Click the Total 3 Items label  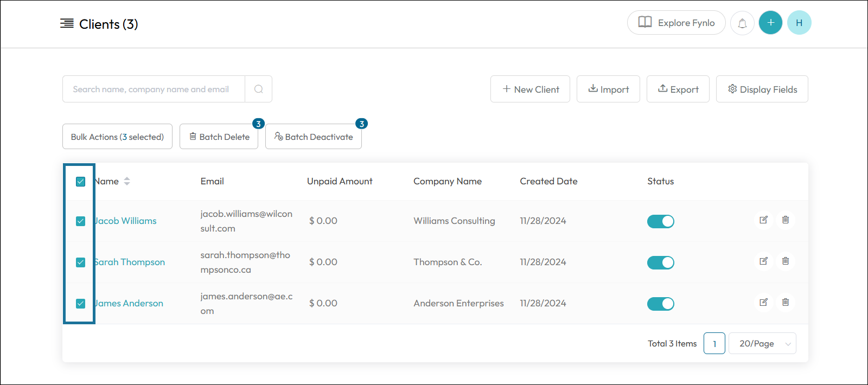pyautogui.click(x=672, y=343)
